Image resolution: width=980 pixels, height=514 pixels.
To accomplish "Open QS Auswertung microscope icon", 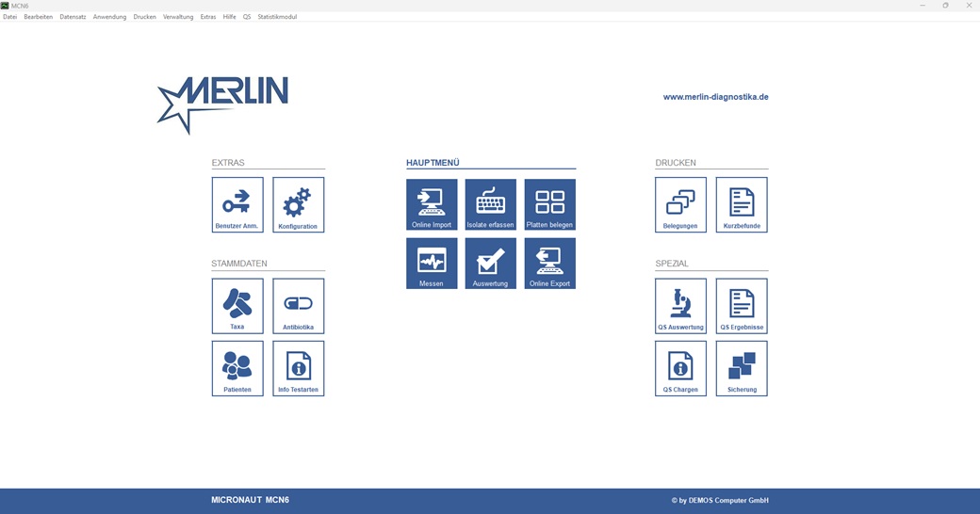I will 680,305.
